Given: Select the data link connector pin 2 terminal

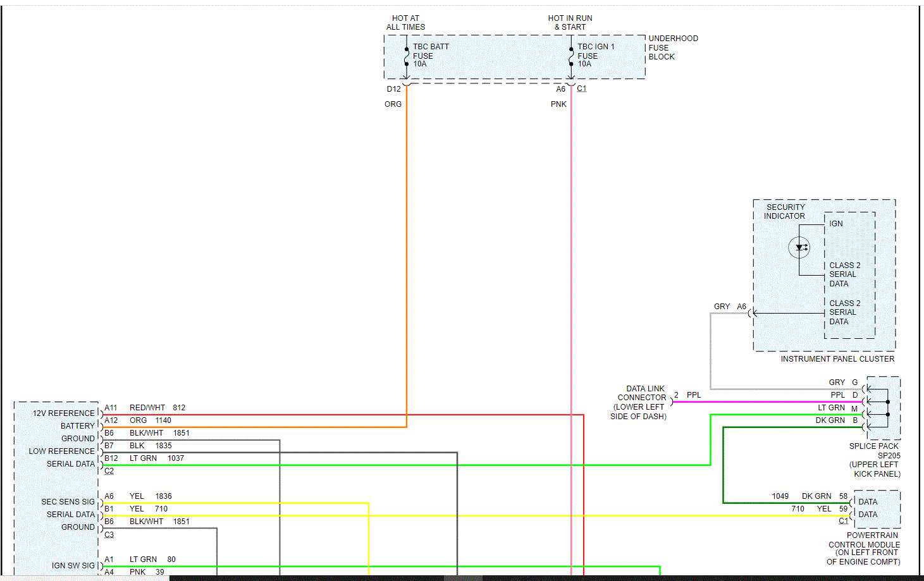Looking at the screenshot, I should click(x=672, y=401).
